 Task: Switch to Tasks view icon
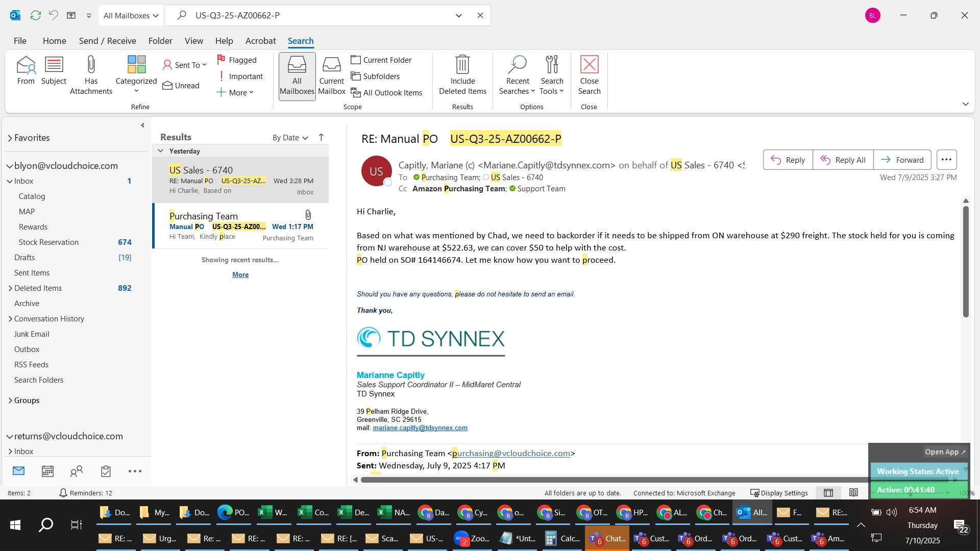(106, 471)
